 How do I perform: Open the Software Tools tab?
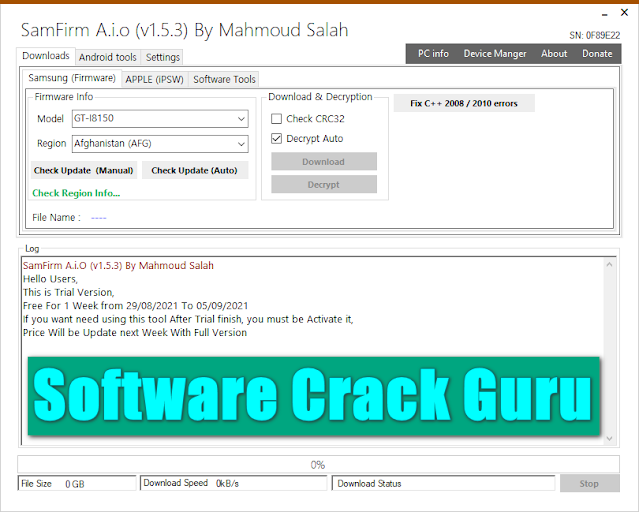224,79
